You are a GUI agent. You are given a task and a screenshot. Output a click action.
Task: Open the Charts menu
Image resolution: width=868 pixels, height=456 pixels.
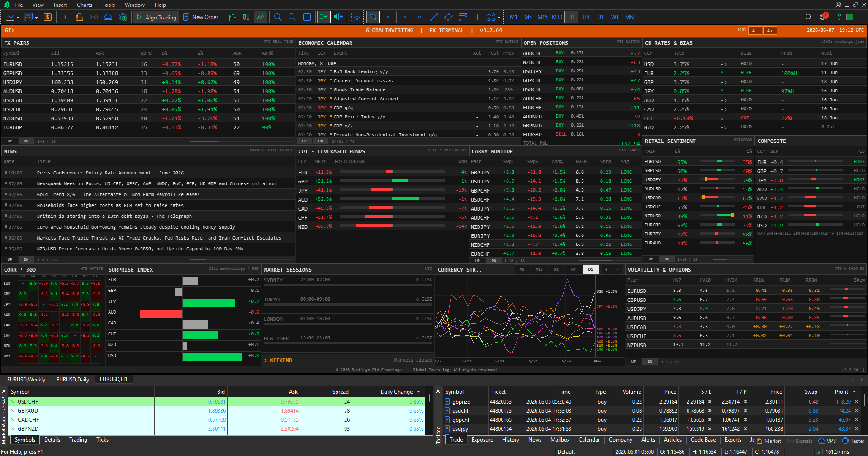click(85, 5)
